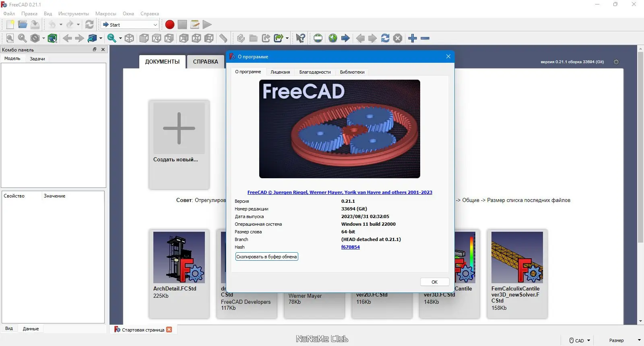Screen dimensions: 644x346
Task: Start macro recording with the red circle
Action: (x=170, y=25)
